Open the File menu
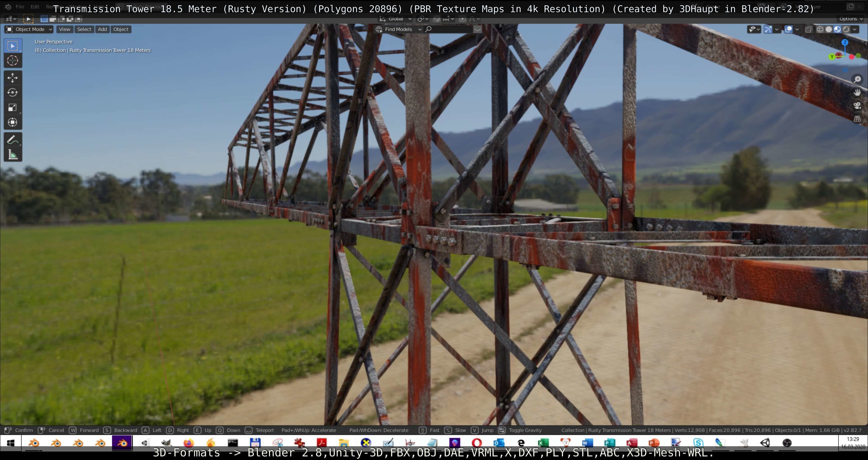 [x=20, y=6]
